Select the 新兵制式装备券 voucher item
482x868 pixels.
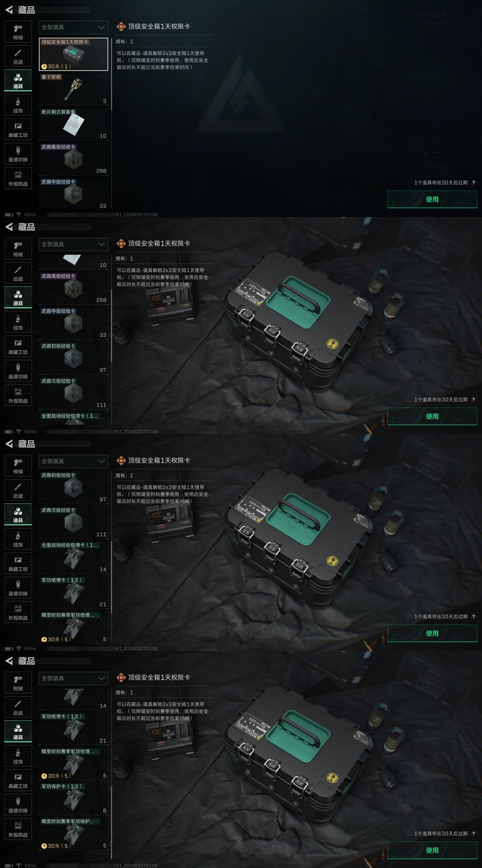pyautogui.click(x=74, y=124)
